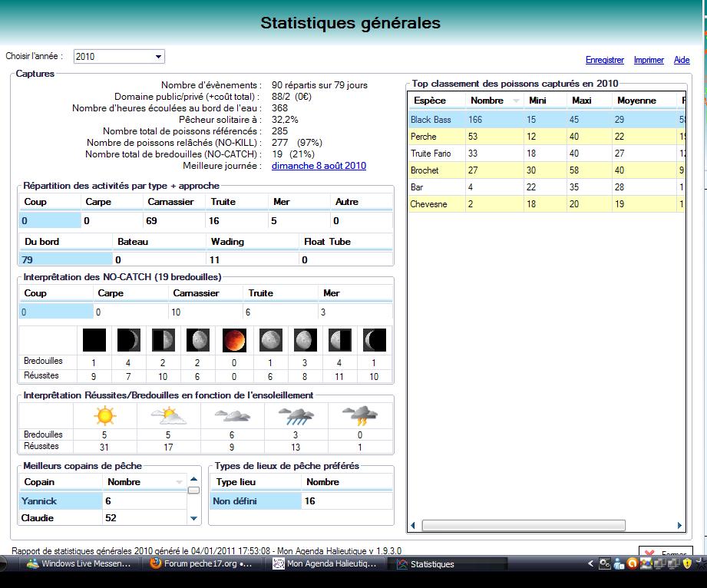The width and height of the screenshot is (707, 588).
Task: Switch to Mon Agenda Halieutique taskbar item
Action: pyautogui.click(x=325, y=563)
